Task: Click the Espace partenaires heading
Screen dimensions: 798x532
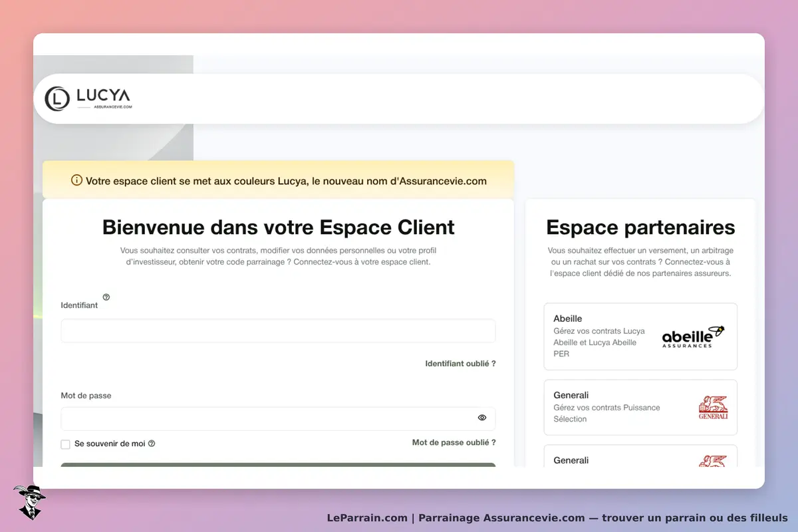Action: coord(640,227)
